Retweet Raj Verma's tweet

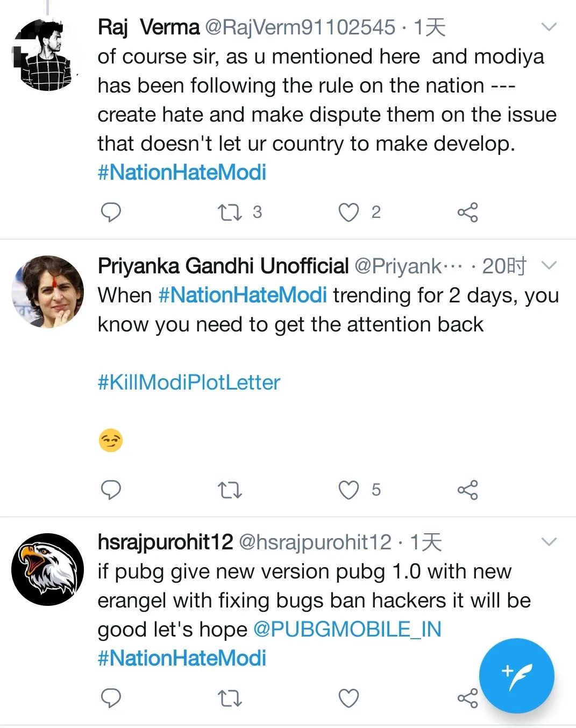(230, 212)
